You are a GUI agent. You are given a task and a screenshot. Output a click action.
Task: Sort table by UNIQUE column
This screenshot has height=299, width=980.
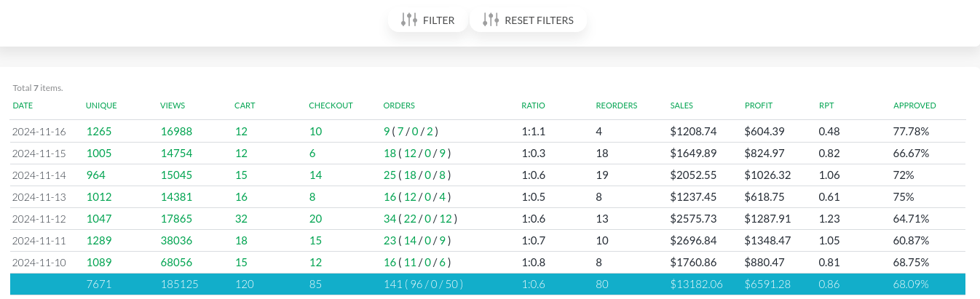pos(101,105)
